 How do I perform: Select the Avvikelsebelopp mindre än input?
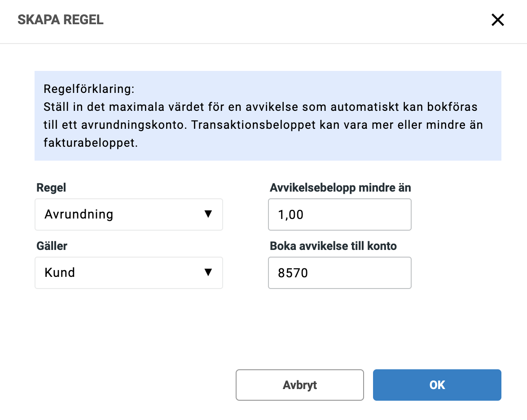[340, 214]
